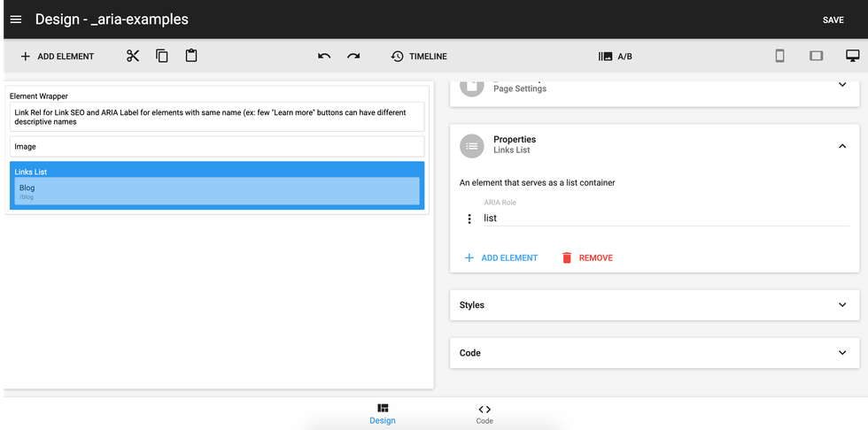Select the Design tab at bottom
The image size is (868, 430).
pos(383,414)
